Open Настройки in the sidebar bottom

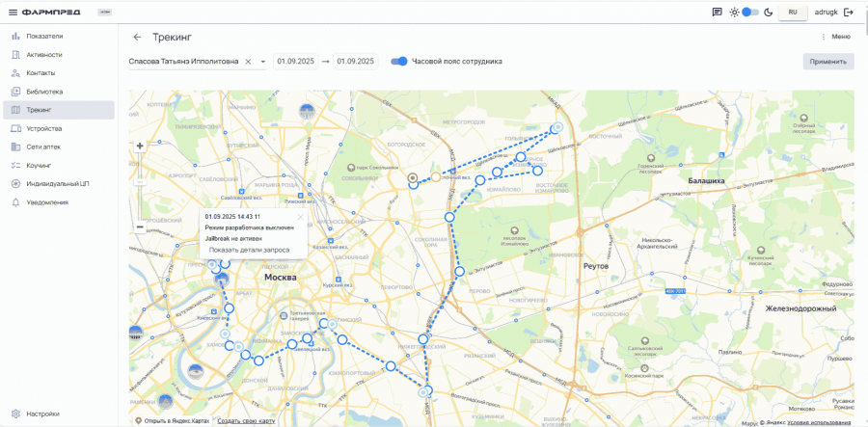[x=42, y=414]
